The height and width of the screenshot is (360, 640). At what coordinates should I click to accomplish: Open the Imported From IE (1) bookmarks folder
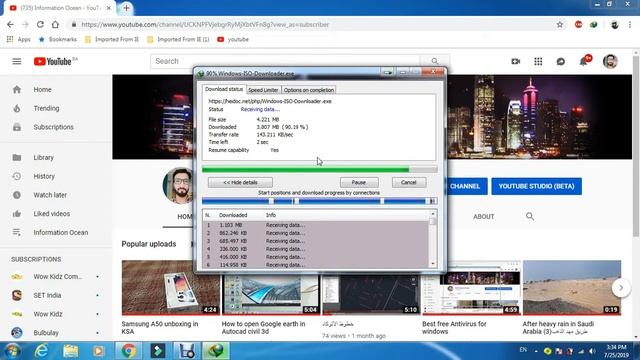[178, 40]
